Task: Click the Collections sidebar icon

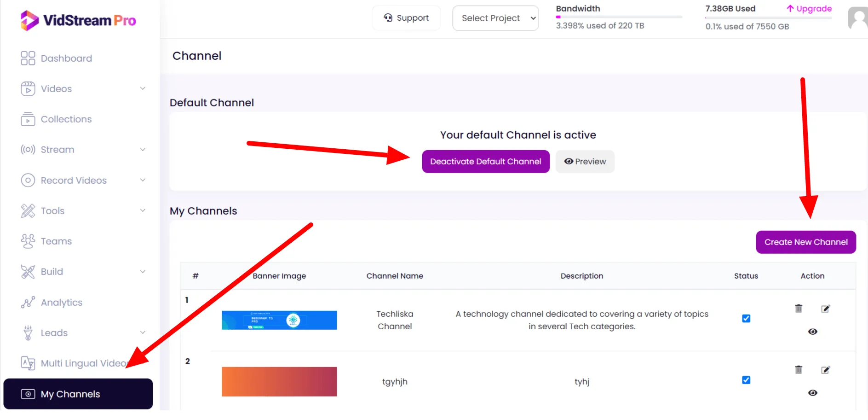Action: (28, 119)
